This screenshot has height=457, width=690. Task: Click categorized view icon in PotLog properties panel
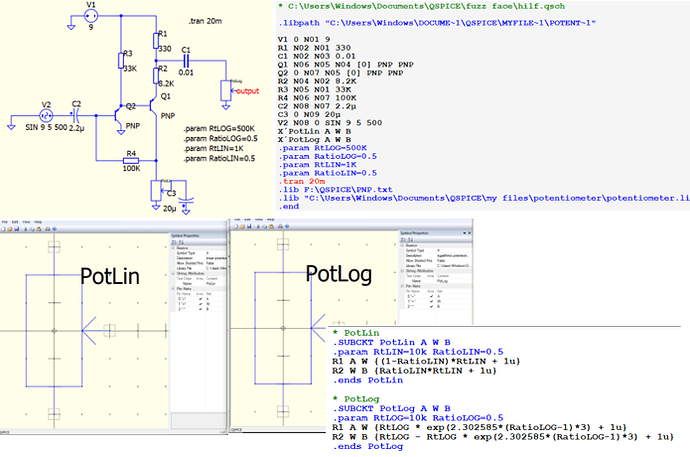403,240
